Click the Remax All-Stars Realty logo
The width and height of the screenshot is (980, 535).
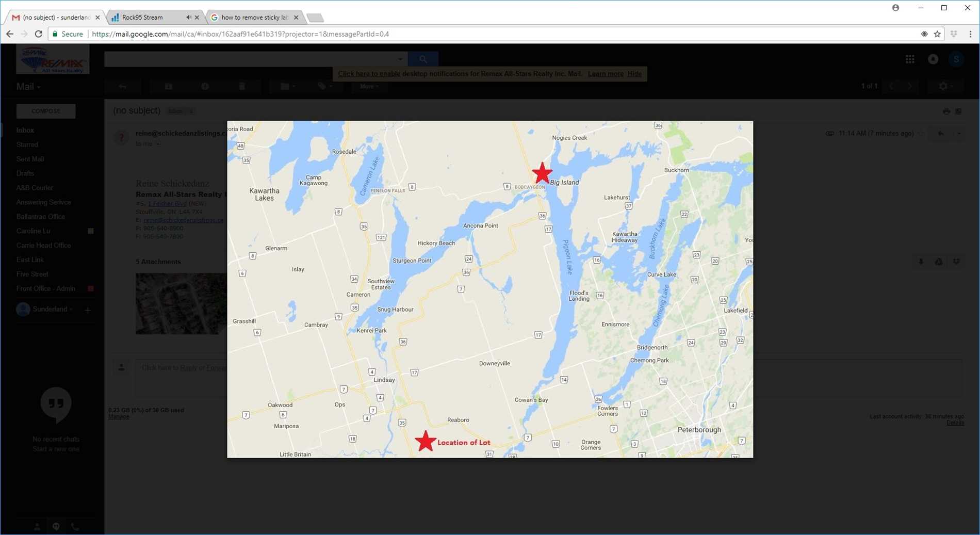tap(53, 60)
